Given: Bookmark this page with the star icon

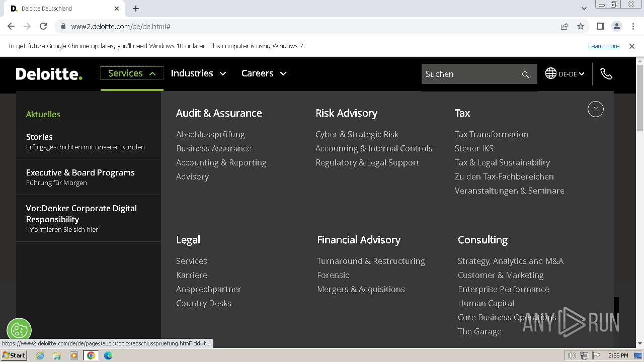Looking at the screenshot, I should click(x=581, y=26).
